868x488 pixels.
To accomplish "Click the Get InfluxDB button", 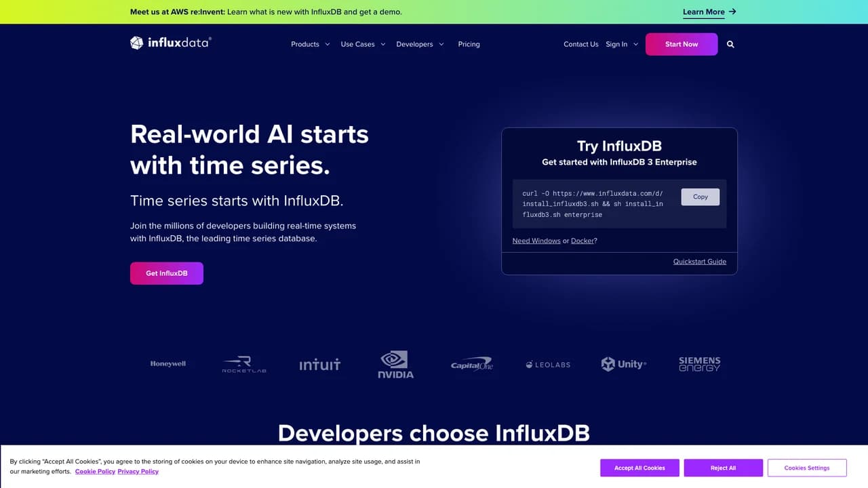I will click(x=167, y=273).
